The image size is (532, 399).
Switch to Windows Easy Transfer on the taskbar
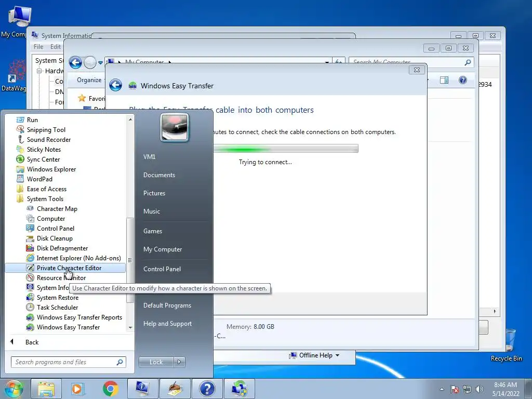tap(239, 389)
